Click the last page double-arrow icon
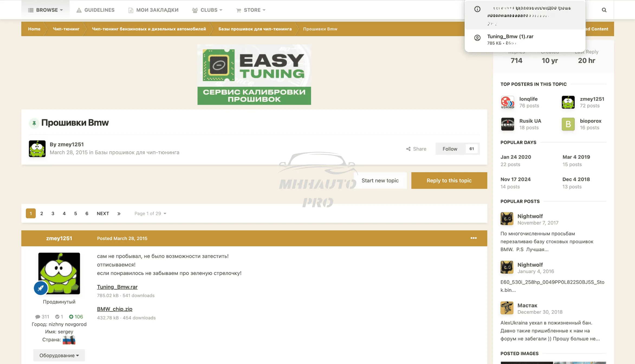The height and width of the screenshot is (364, 635). point(119,214)
